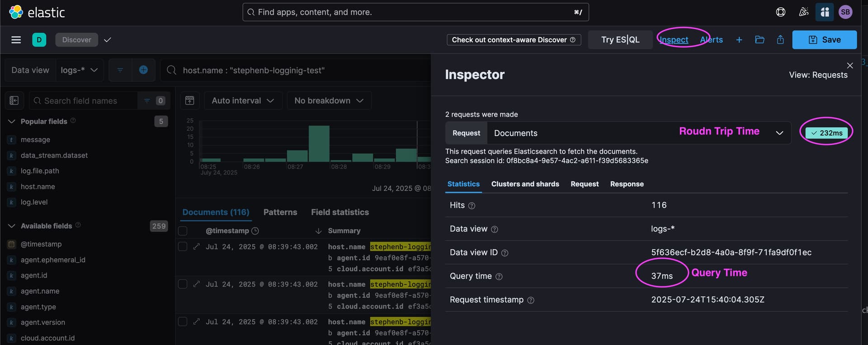Switch to Clusters and shards tab

point(525,184)
